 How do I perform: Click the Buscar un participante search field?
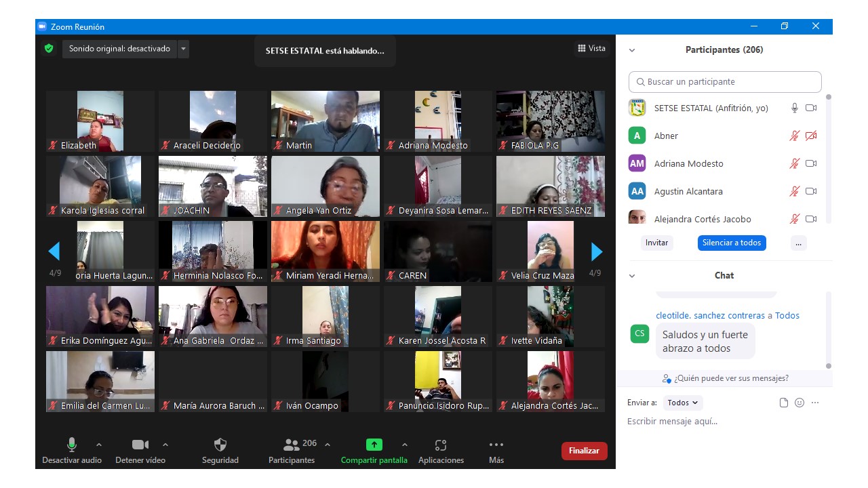(725, 81)
